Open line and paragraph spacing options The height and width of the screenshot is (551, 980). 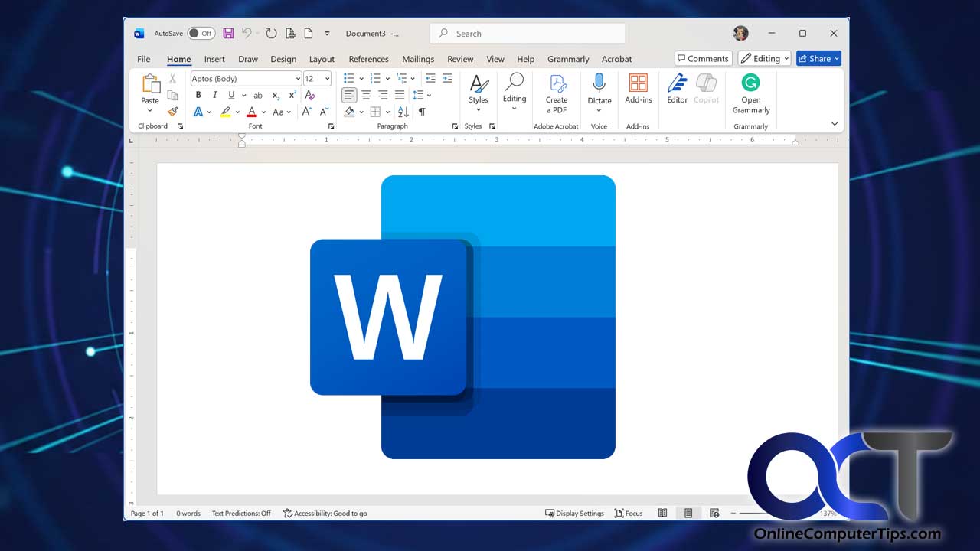pyautogui.click(x=422, y=95)
